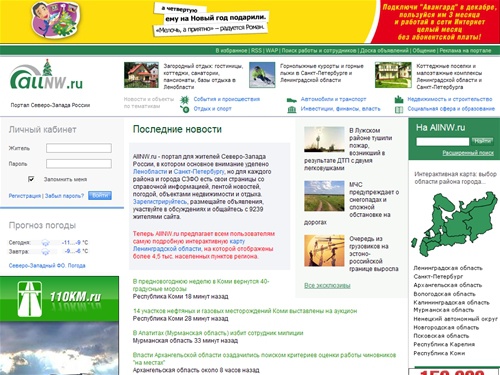This screenshot has width=500, height=375.
Task: Open news about Apatity policeman beaten
Action: pos(218,333)
